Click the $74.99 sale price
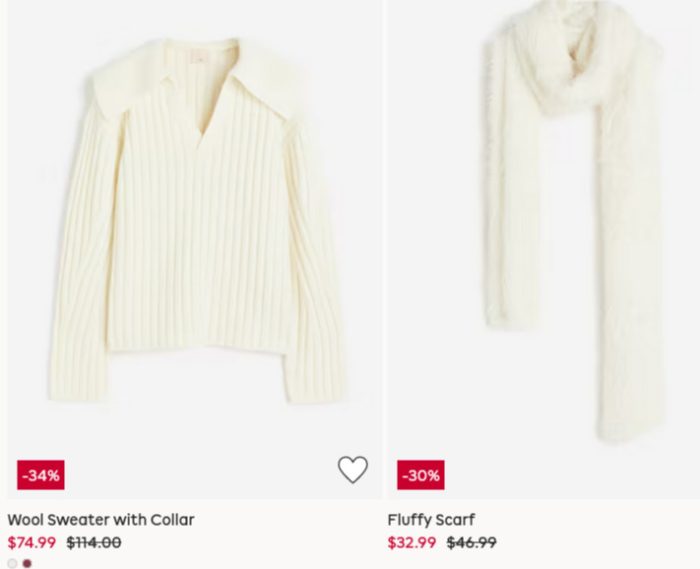The image size is (700, 569). click(x=32, y=543)
